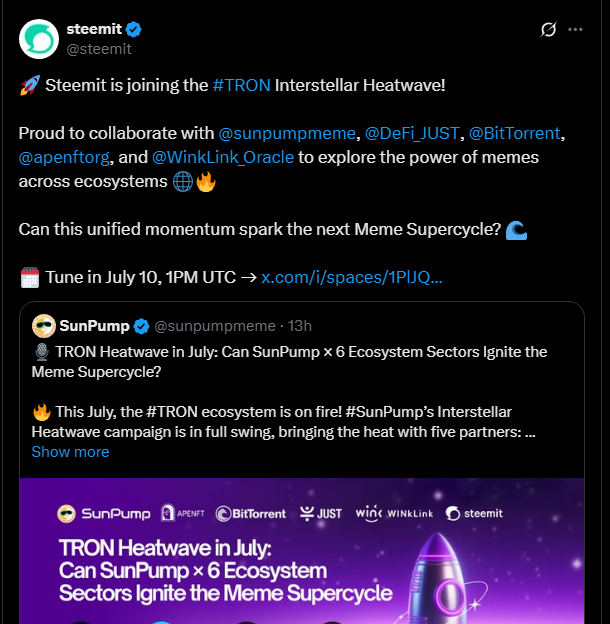Click the @steemit handle
Viewport: 610px width, 624px height.
point(99,48)
